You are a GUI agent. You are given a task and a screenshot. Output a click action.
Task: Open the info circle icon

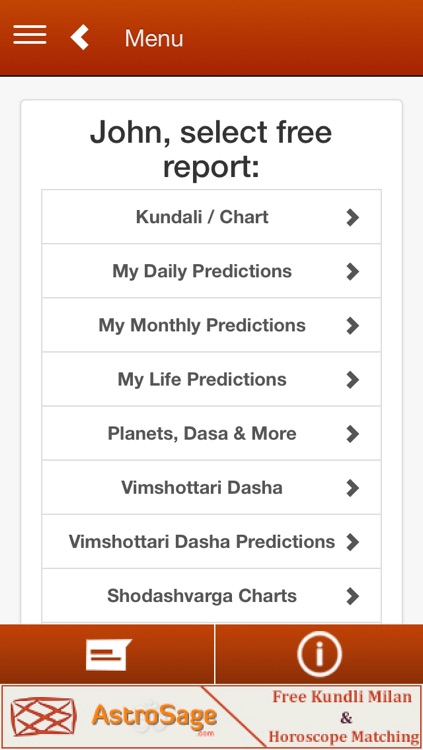click(x=319, y=654)
